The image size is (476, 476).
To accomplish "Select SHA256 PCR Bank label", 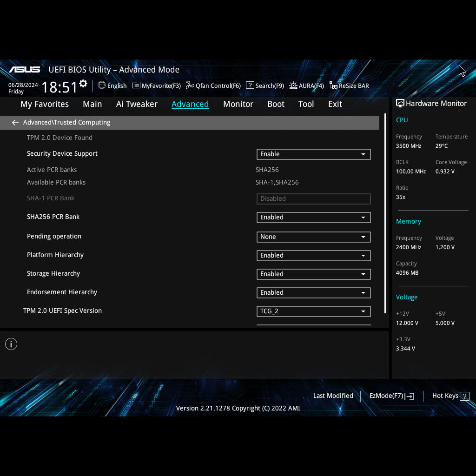I will click(53, 217).
